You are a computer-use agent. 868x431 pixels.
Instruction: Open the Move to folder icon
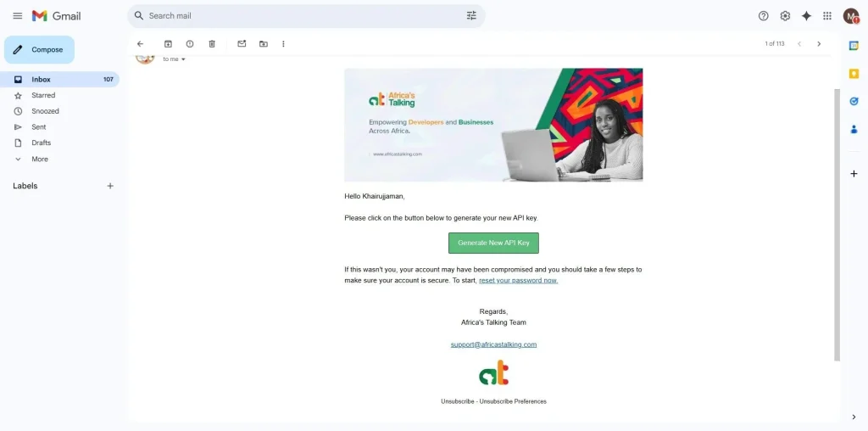pyautogui.click(x=264, y=44)
